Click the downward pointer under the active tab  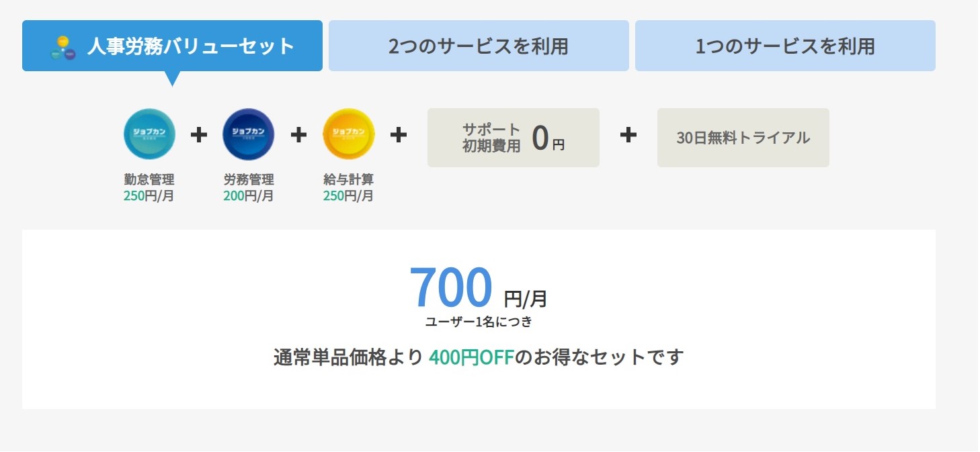tap(173, 79)
